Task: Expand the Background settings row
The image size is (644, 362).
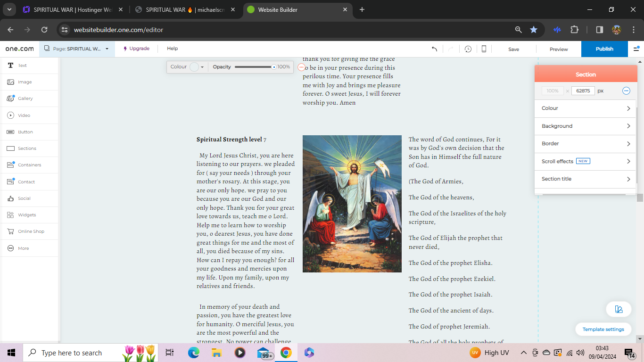Action: tap(586, 126)
